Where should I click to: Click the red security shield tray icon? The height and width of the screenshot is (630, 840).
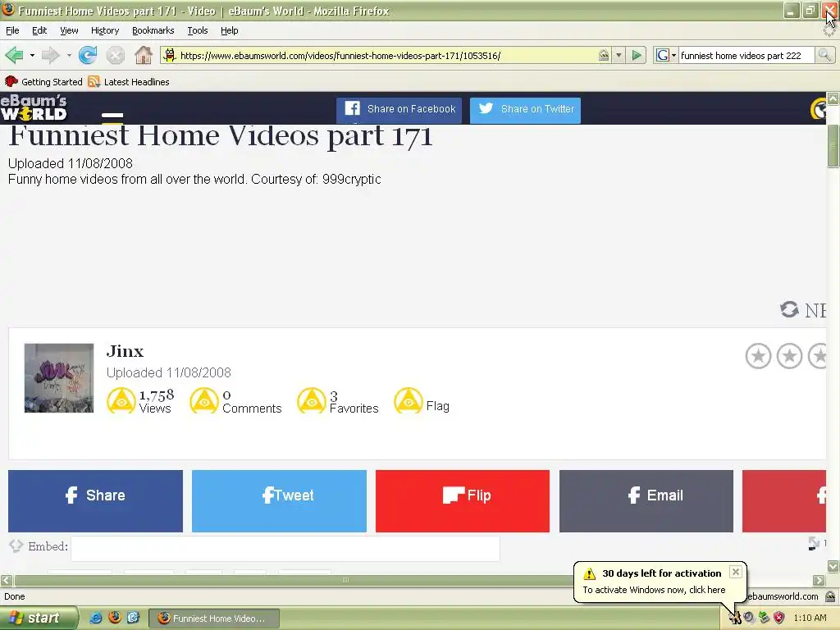point(779,619)
